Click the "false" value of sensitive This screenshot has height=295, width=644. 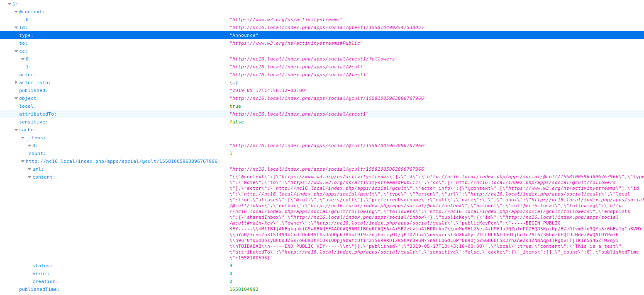tap(237, 122)
